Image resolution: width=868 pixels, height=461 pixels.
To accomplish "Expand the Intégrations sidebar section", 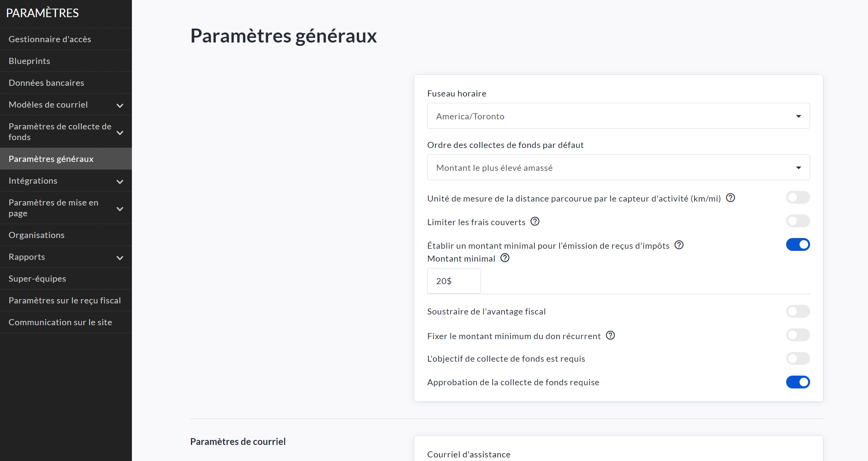I will coord(120,182).
